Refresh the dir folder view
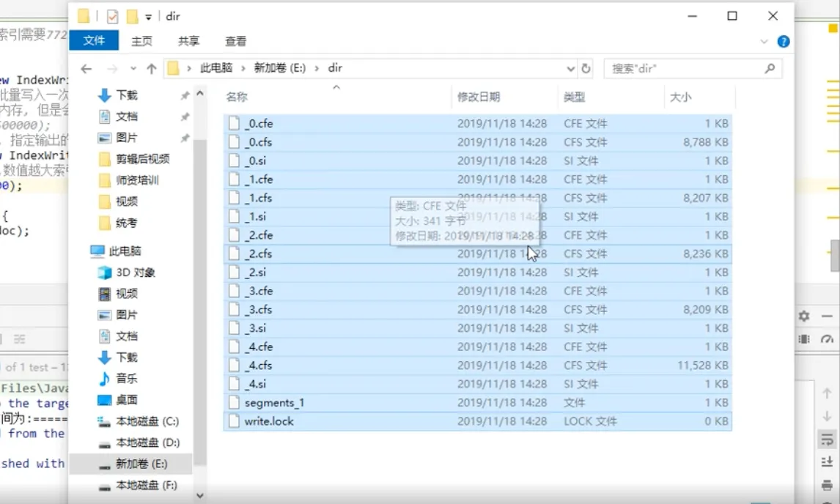 586,69
